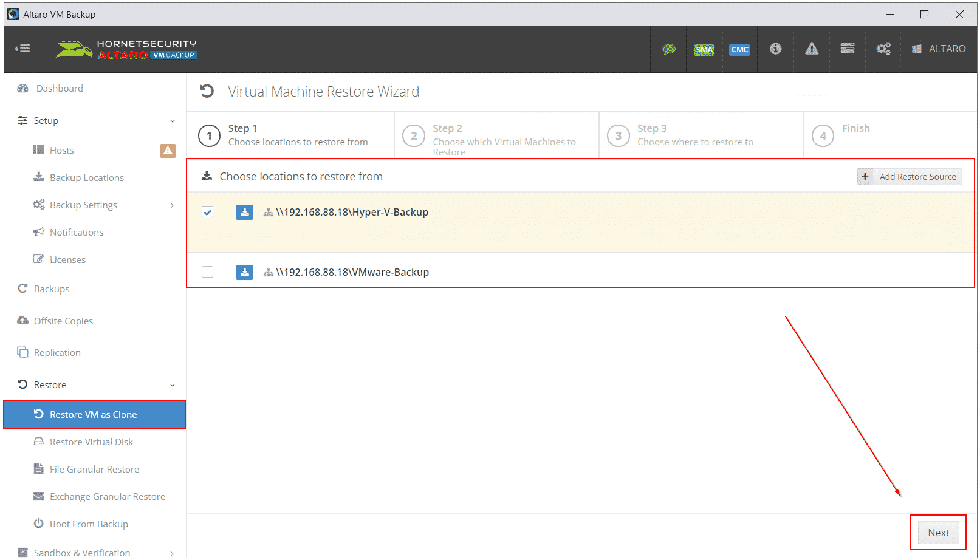Viewport: 980px width, 560px height.
Task: Open Replication in the sidebar
Action: point(57,353)
